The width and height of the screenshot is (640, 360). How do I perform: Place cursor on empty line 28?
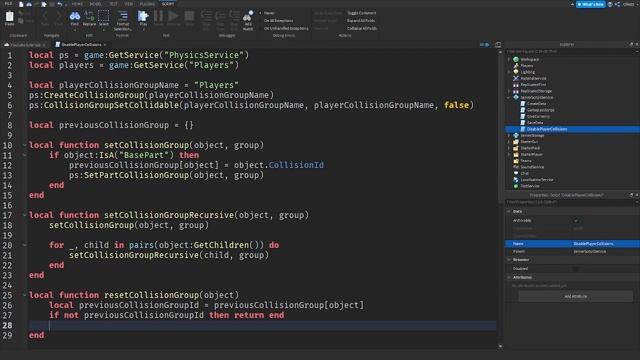[x=261, y=325]
